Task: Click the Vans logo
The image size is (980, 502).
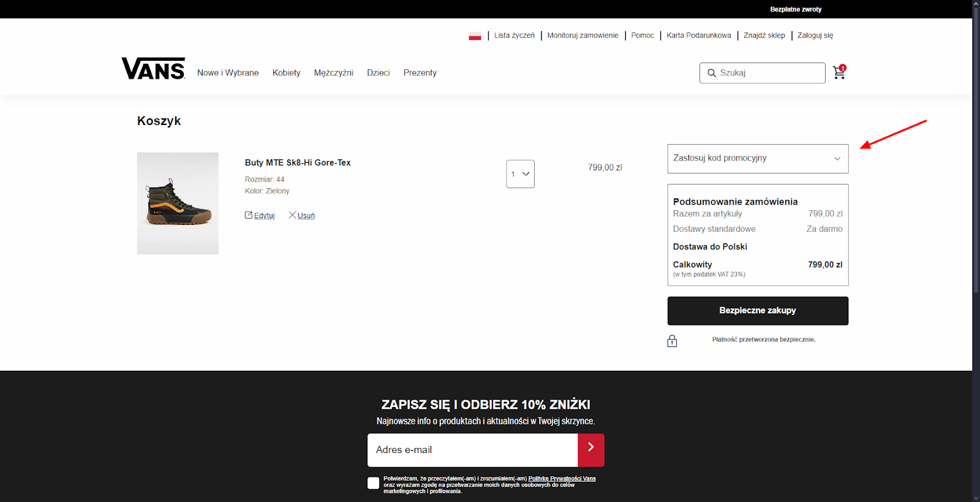Action: pyautogui.click(x=153, y=69)
